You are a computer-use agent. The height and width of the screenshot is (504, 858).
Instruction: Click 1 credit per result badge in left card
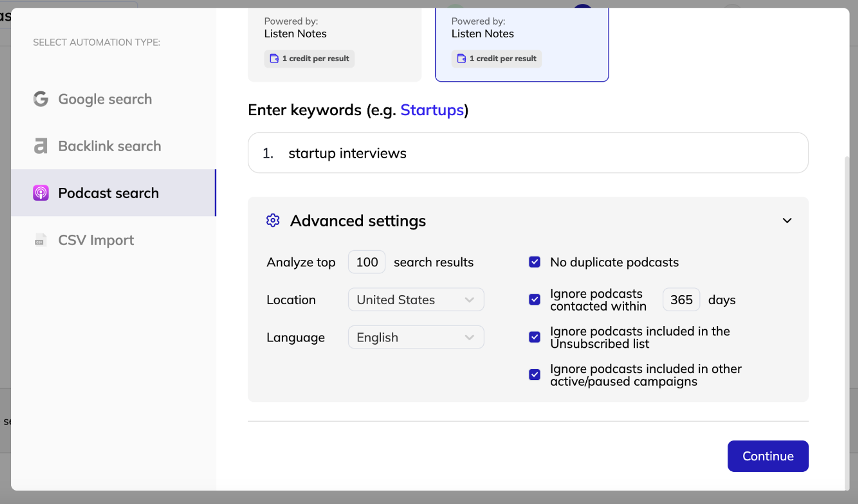(309, 59)
